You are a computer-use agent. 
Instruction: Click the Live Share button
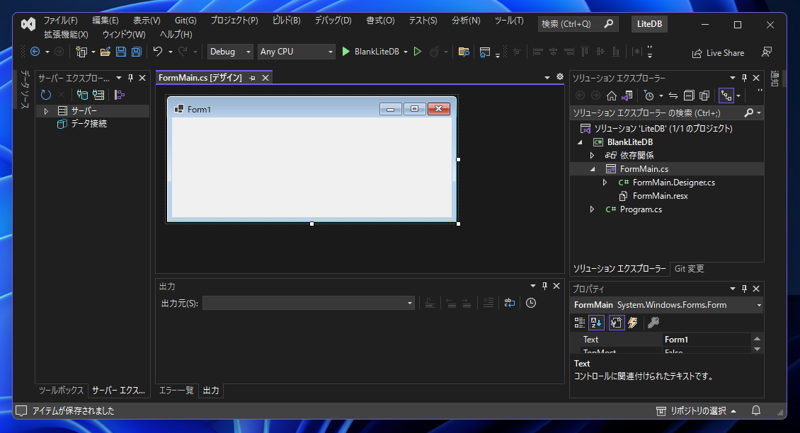(718, 53)
